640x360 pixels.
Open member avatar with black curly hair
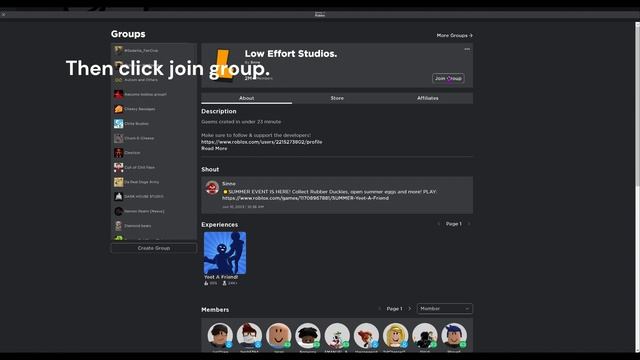pos(308,336)
